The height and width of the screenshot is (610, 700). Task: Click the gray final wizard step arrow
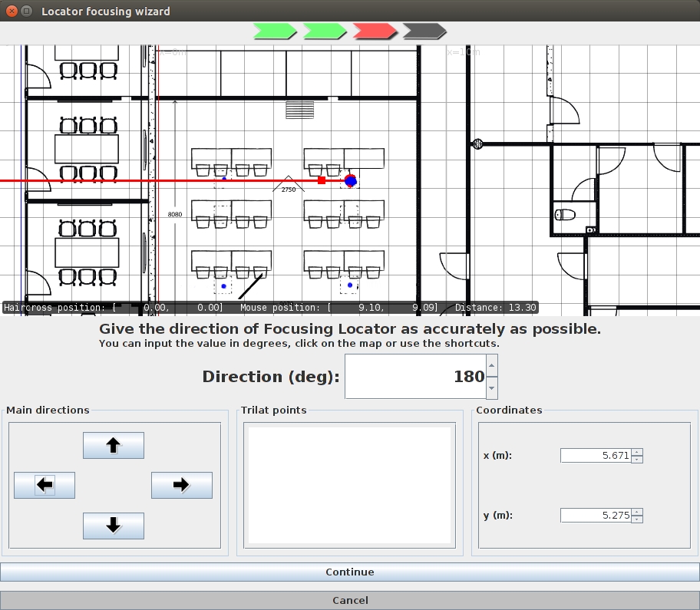point(424,31)
